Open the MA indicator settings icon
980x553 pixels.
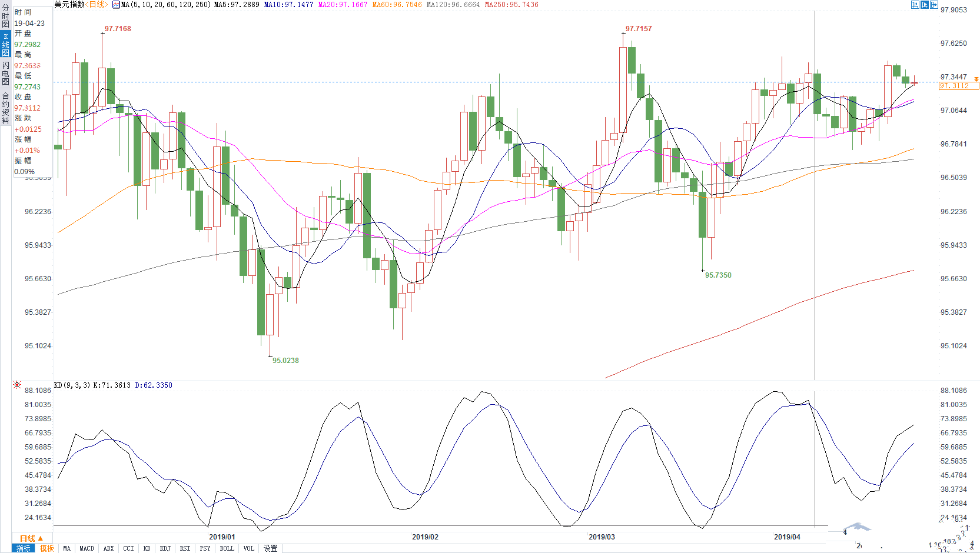pyautogui.click(x=116, y=5)
